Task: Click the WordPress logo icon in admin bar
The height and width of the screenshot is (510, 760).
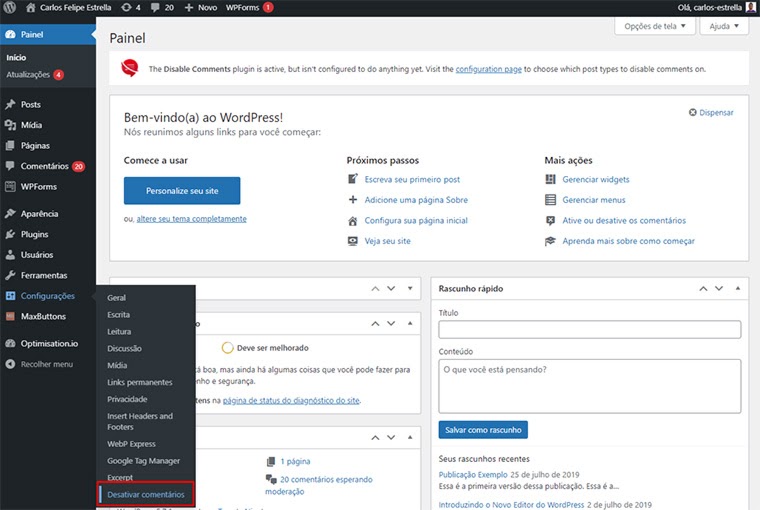Action: coord(9,7)
